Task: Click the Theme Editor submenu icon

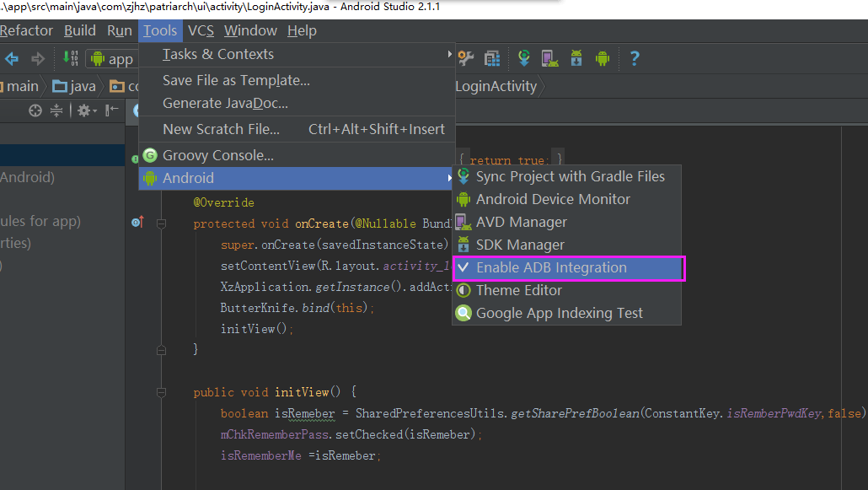Action: pos(463,290)
